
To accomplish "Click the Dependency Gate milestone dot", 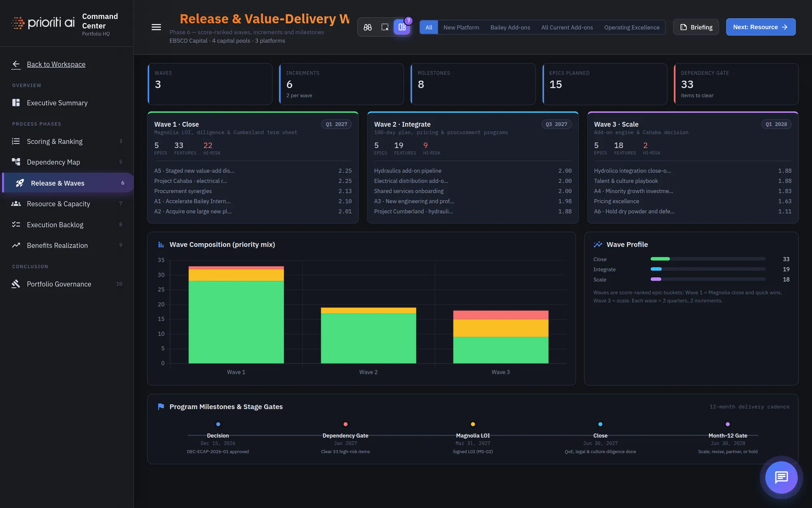I will click(346, 424).
